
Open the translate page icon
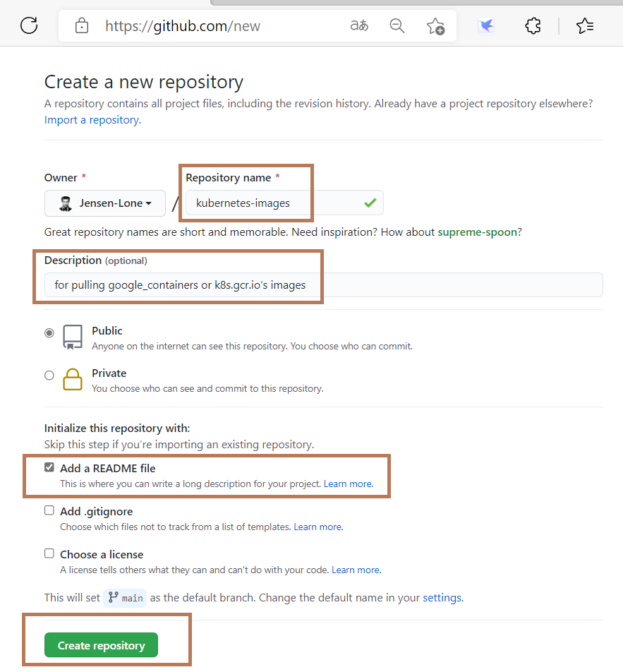pyautogui.click(x=359, y=25)
